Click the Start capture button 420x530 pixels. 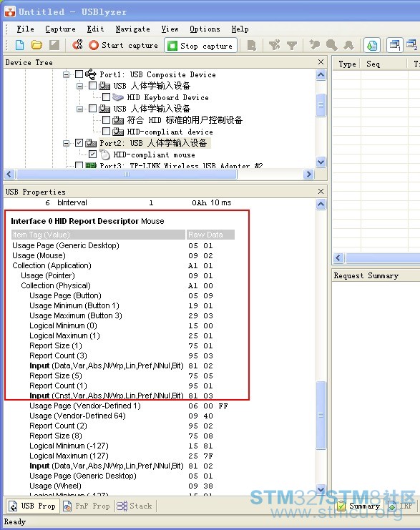pos(123,45)
